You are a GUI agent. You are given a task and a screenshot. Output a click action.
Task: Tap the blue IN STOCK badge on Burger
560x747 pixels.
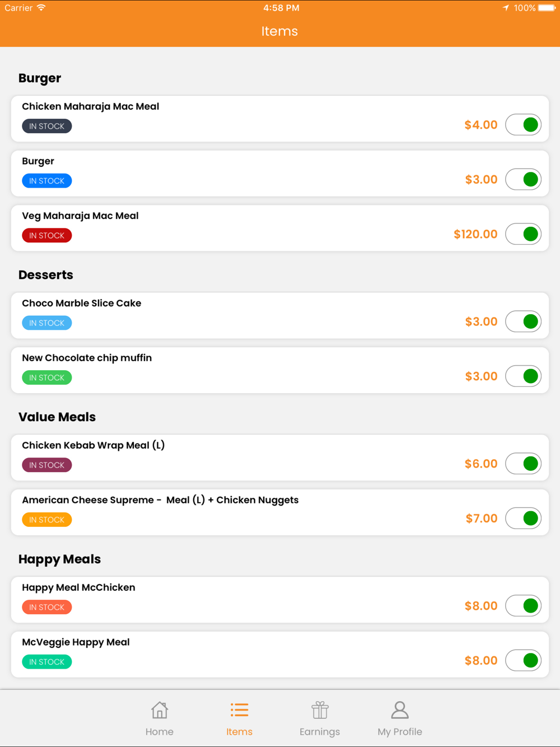47,181
